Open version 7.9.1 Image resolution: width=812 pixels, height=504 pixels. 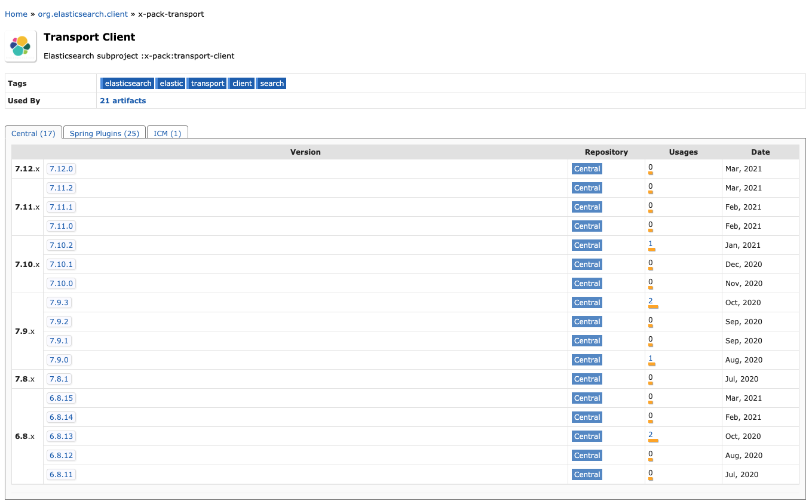click(x=59, y=341)
